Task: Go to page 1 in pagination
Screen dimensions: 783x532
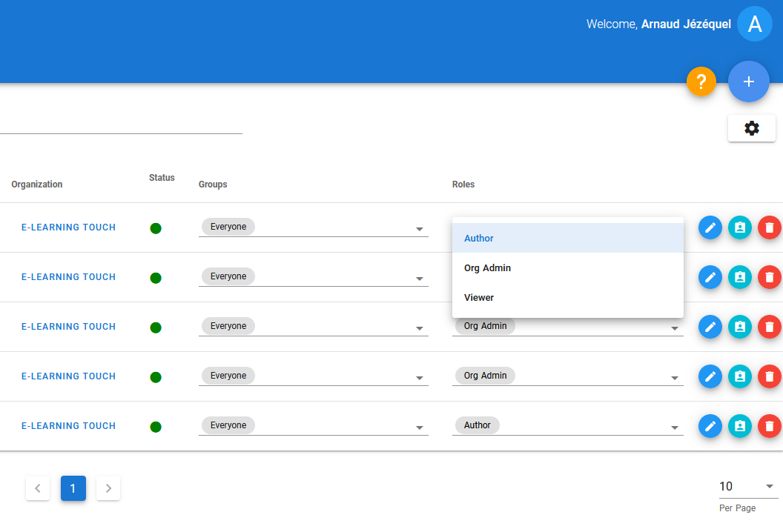Action: pos(73,488)
